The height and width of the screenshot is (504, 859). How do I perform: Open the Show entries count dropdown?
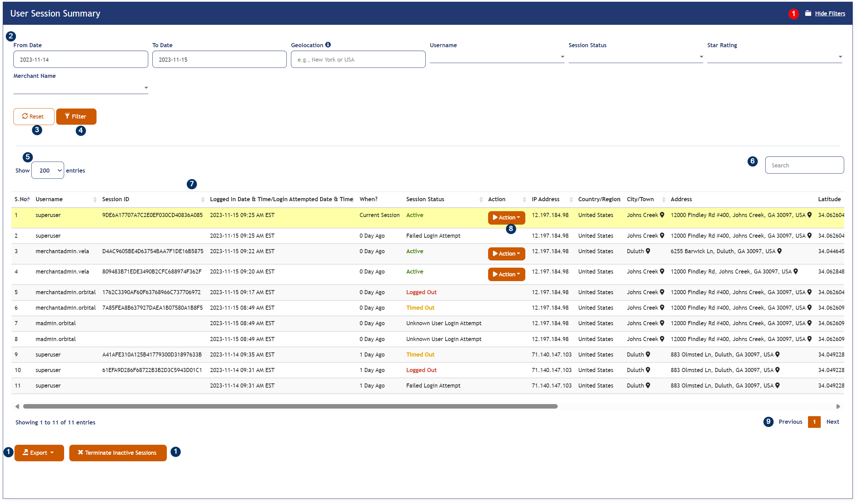point(48,171)
